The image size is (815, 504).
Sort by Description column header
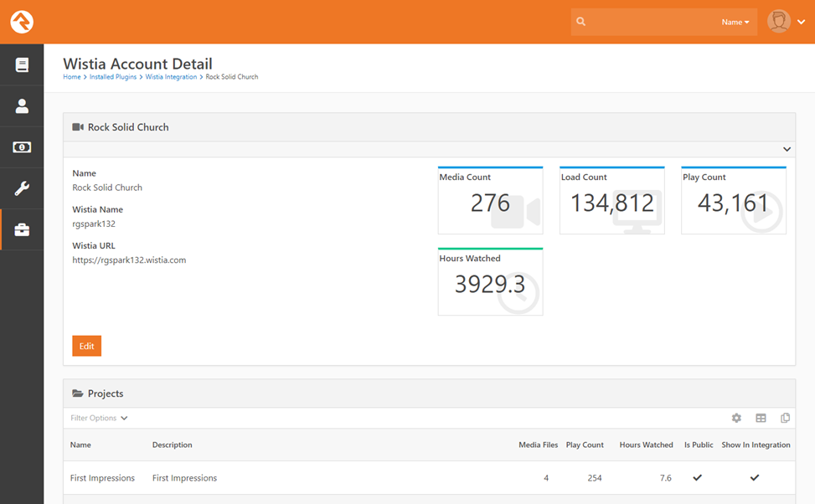[172, 445]
